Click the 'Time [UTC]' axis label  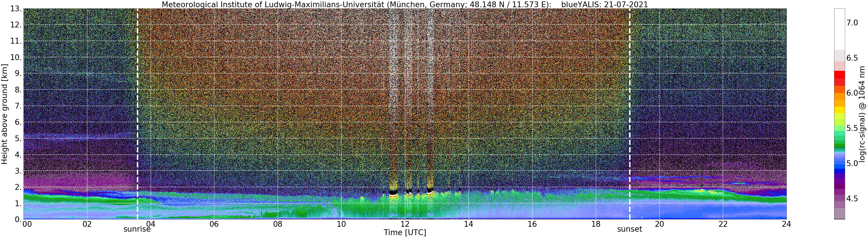click(x=405, y=233)
